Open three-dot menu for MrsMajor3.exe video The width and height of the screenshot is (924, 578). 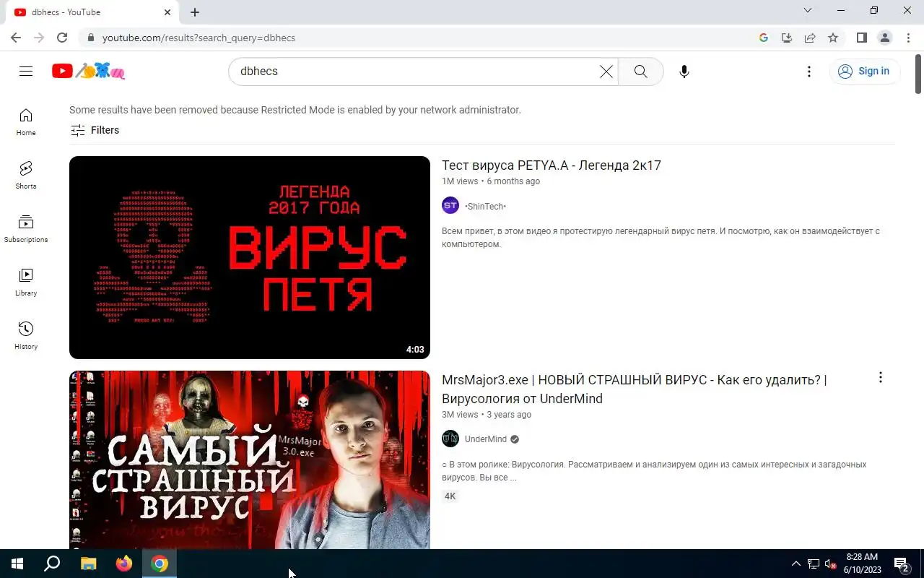click(880, 378)
